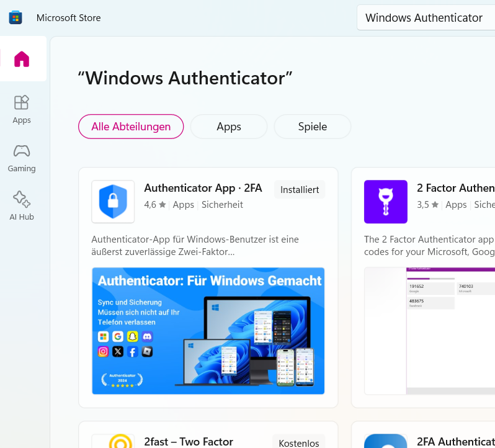495x448 pixels.
Task: Click the search box containing Windows Authenticator
Action: click(425, 17)
